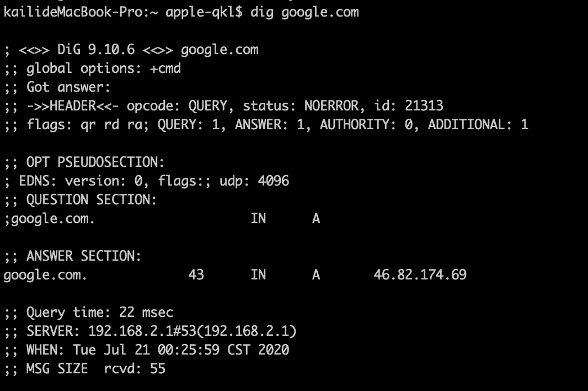Screen dimensions: 588x391
Task: Click the 'ANSWER SECTION:' heading
Action: coord(84,256)
